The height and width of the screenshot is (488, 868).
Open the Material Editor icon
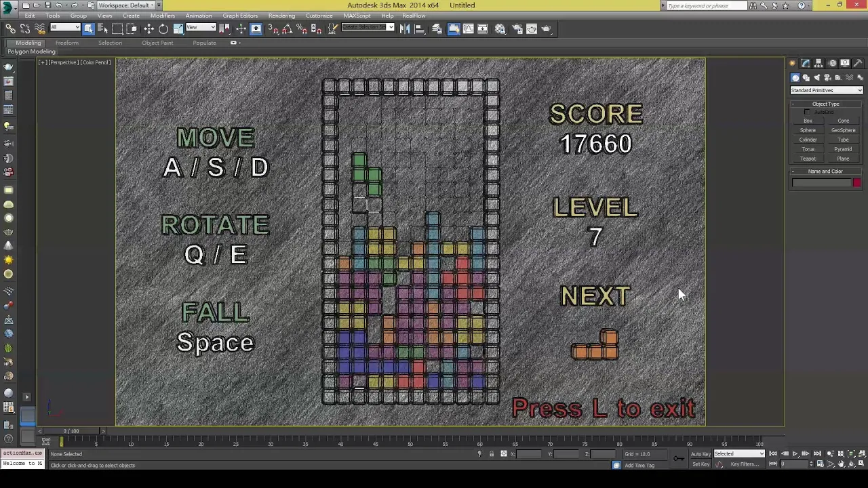pyautogui.click(x=500, y=28)
